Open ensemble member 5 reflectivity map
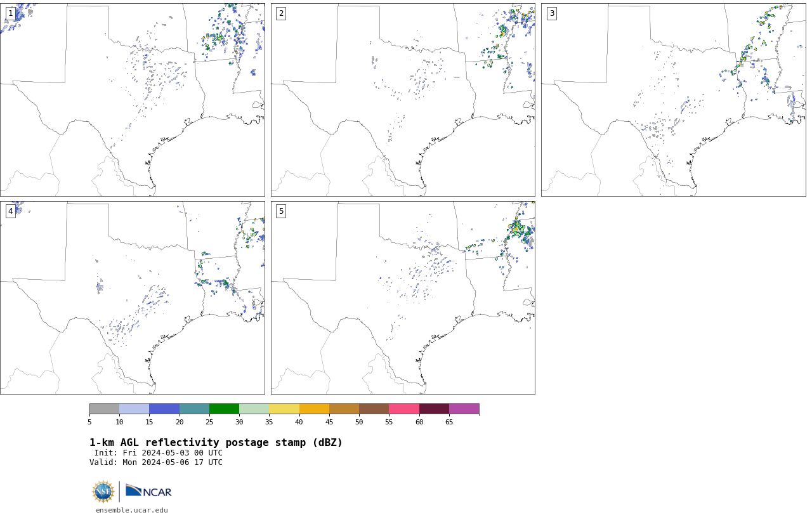The width and height of the screenshot is (812, 517). pos(403,298)
